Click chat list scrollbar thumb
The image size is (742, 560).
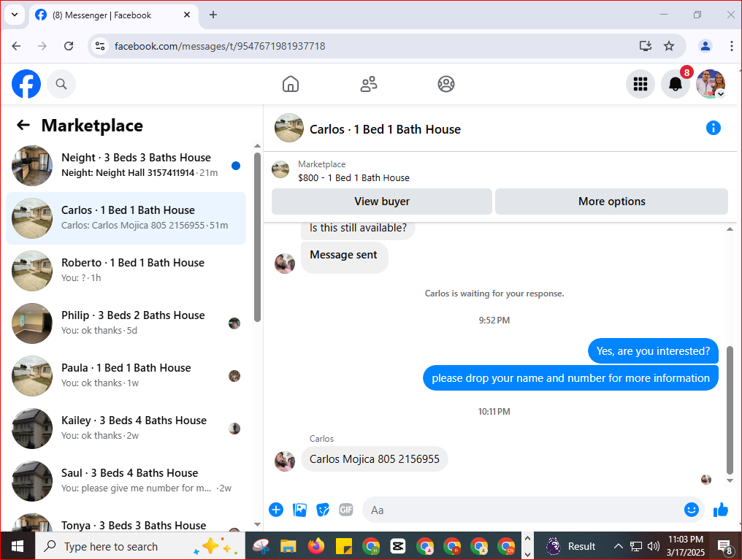pos(257,237)
